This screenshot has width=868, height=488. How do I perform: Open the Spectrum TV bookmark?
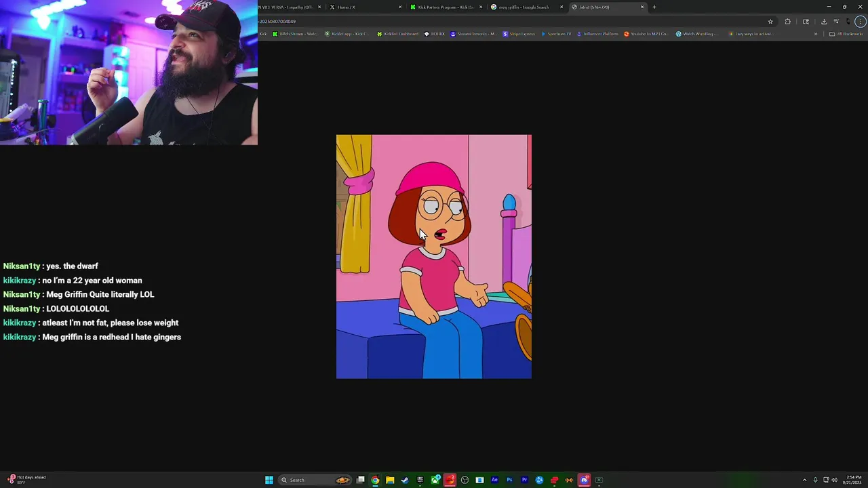tap(556, 34)
